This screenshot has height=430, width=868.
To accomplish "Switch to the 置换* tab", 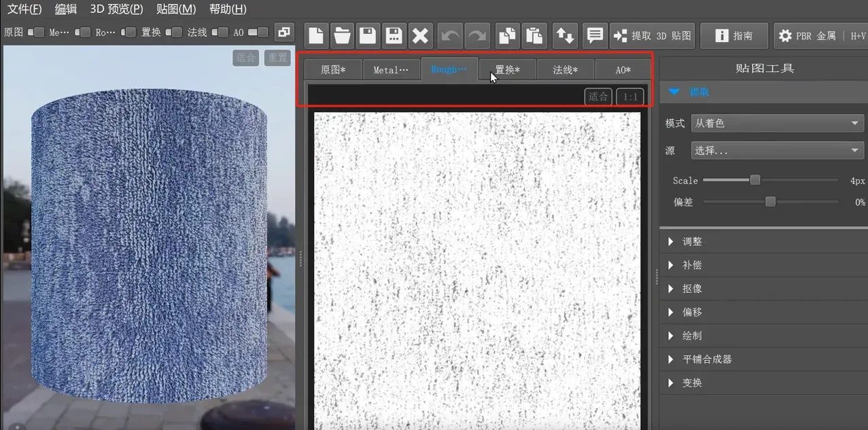I will pyautogui.click(x=507, y=69).
